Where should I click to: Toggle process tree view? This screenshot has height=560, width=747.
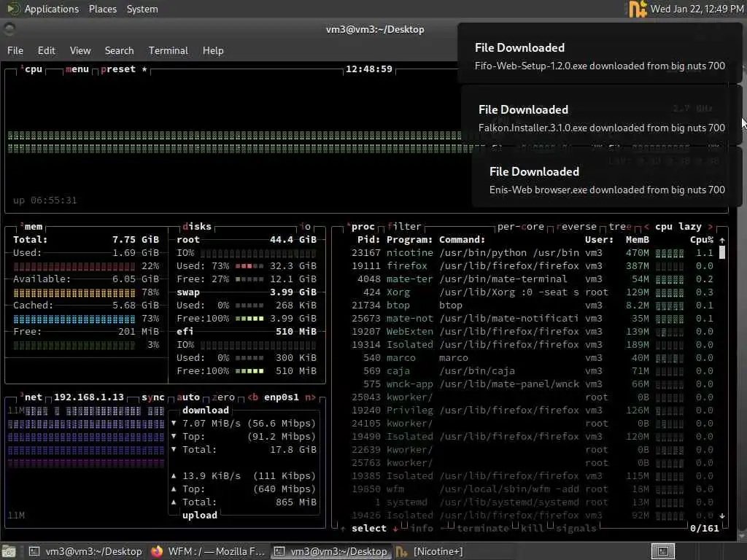pos(620,227)
